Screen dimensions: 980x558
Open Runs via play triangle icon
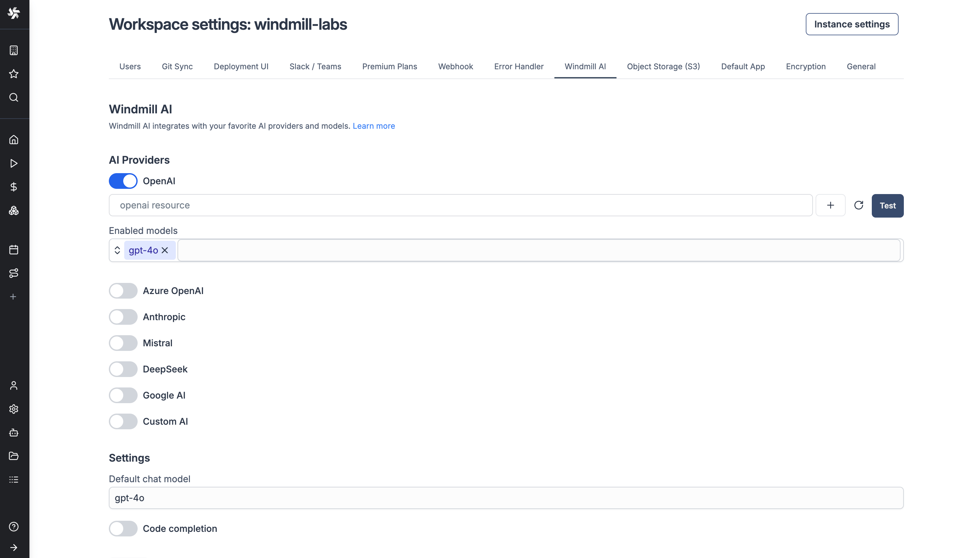pos(14,164)
